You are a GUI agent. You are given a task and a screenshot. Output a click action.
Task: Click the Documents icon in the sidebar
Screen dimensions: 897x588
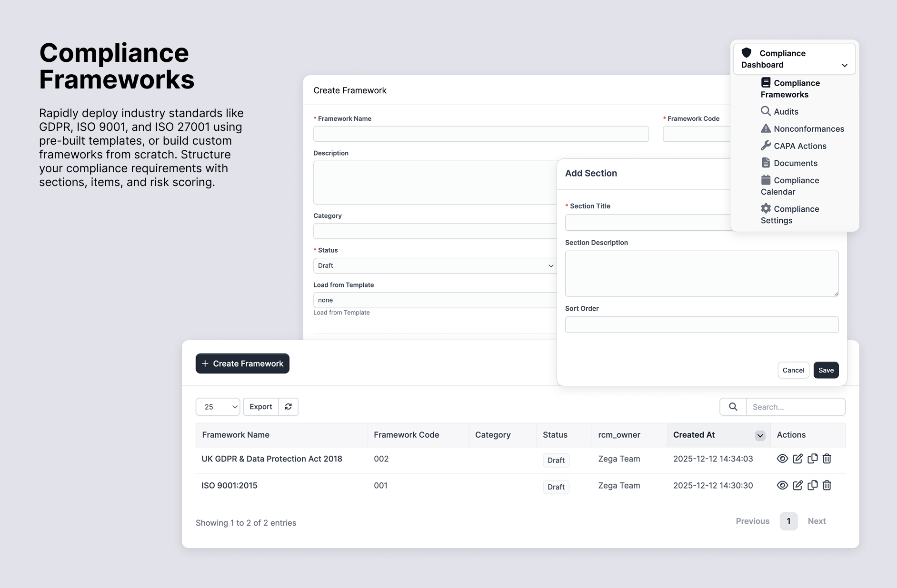click(x=766, y=163)
